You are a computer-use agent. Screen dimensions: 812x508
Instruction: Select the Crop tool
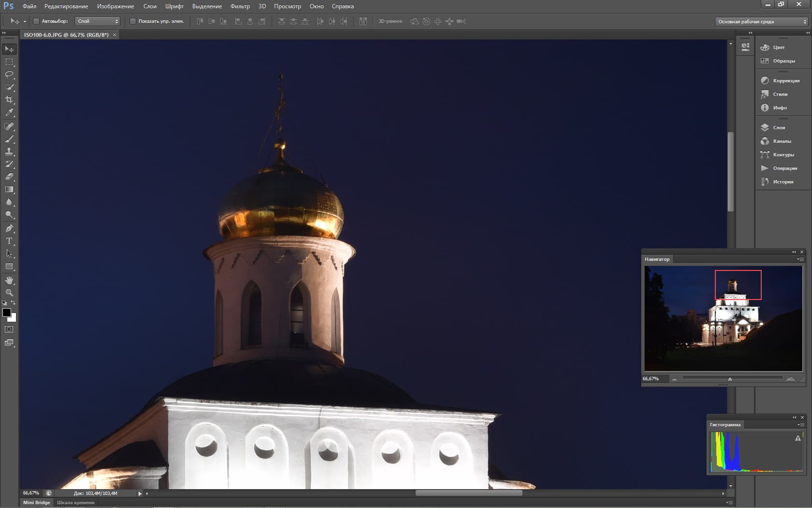point(9,100)
